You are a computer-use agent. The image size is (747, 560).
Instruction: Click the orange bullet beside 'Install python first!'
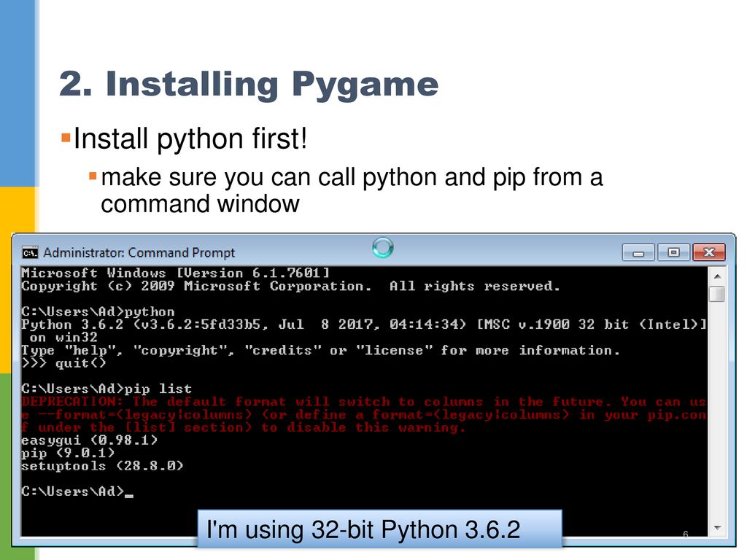[66, 138]
